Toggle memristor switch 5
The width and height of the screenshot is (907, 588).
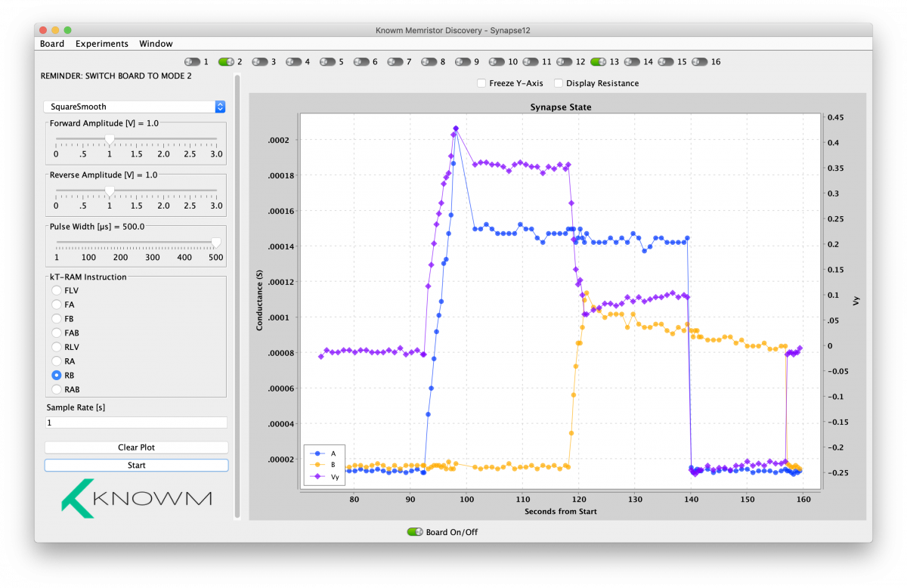328,61
